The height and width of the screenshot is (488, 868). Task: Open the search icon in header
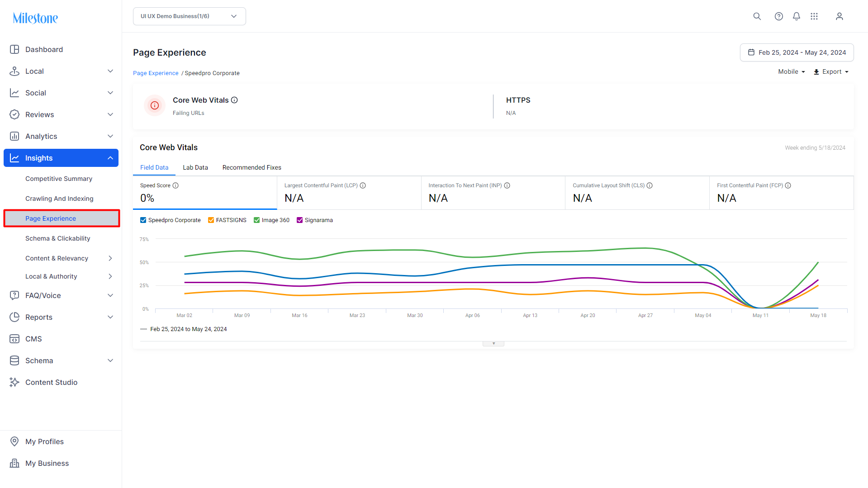[x=757, y=16]
